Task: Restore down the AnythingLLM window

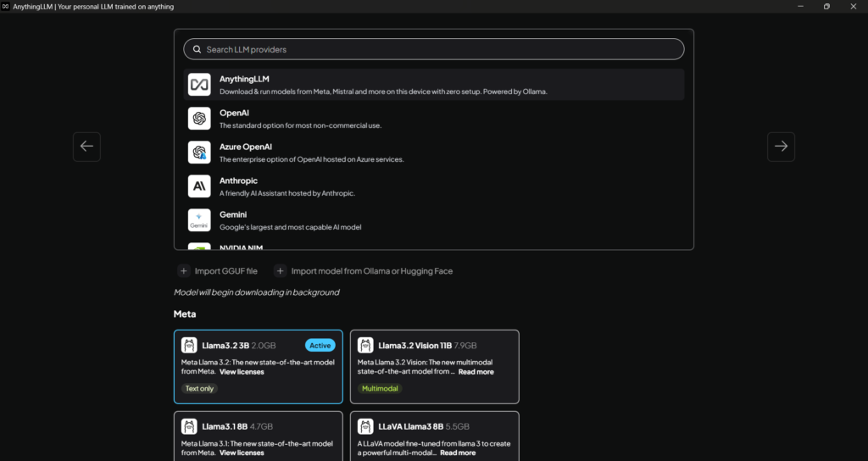Action: tap(826, 7)
